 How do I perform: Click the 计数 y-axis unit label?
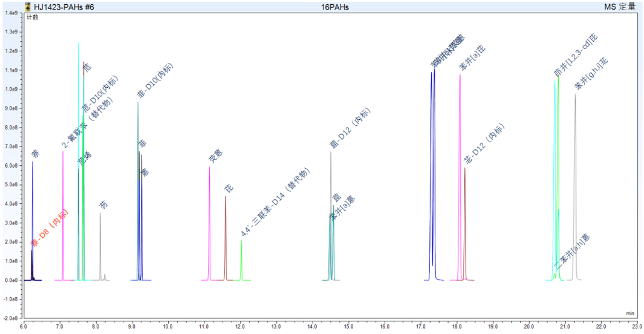click(x=33, y=18)
